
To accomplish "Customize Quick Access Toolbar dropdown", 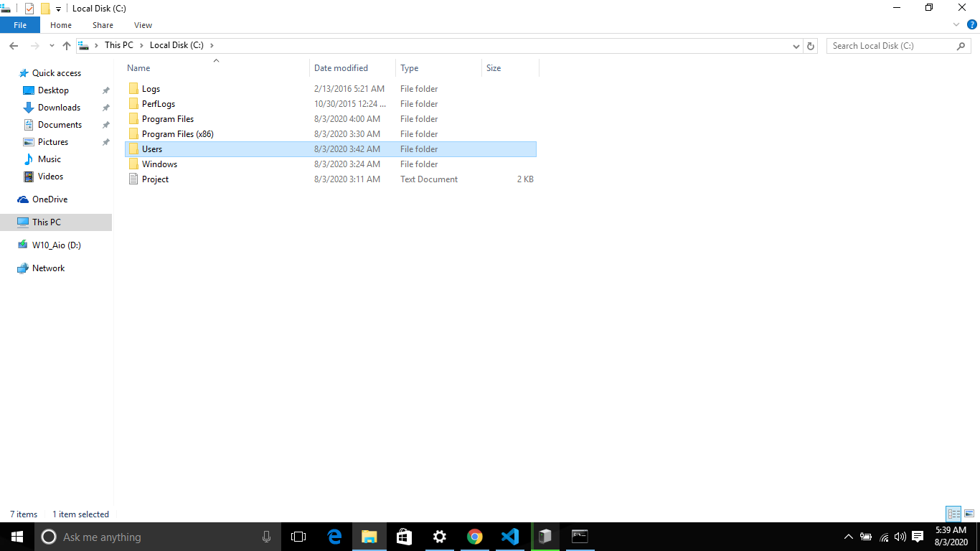I will point(58,9).
